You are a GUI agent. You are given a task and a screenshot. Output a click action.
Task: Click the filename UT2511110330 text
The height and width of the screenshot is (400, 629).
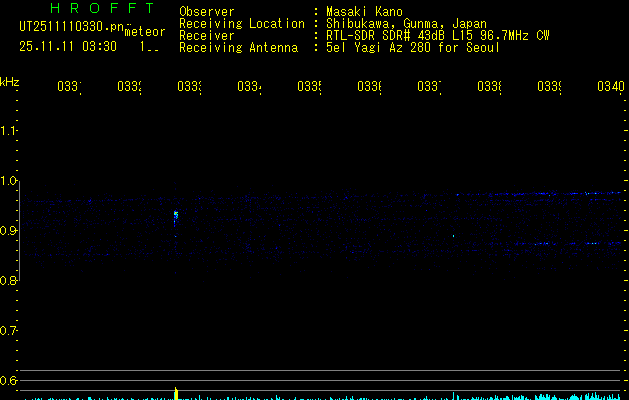tap(72, 27)
